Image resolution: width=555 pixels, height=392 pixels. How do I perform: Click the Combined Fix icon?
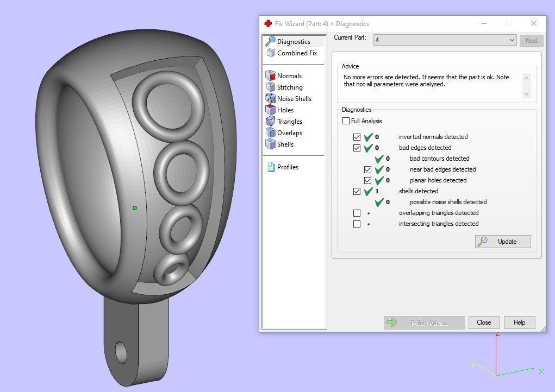click(271, 53)
